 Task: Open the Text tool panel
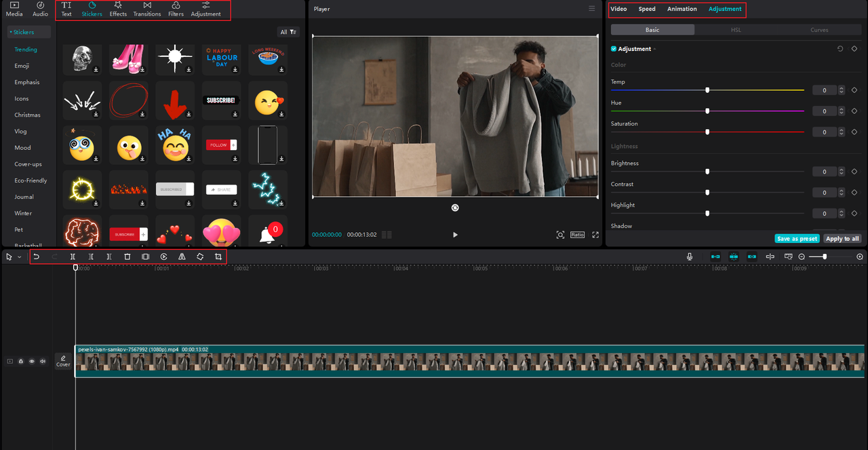(66, 9)
